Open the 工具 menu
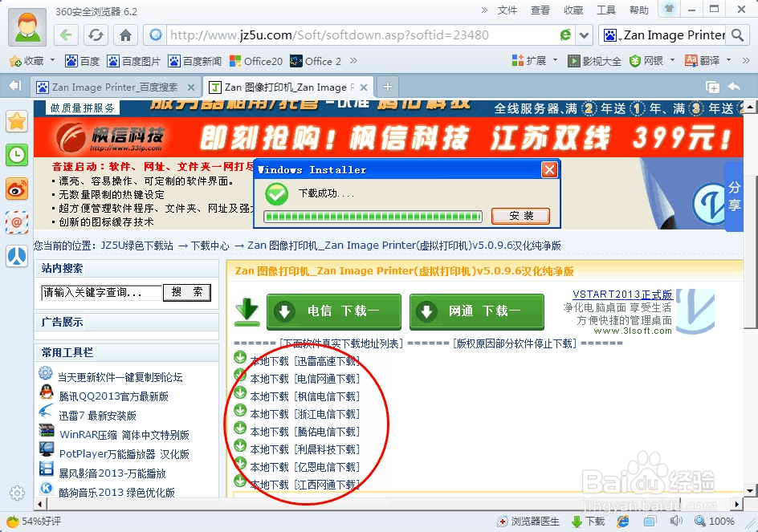758x532 pixels. 605,10
